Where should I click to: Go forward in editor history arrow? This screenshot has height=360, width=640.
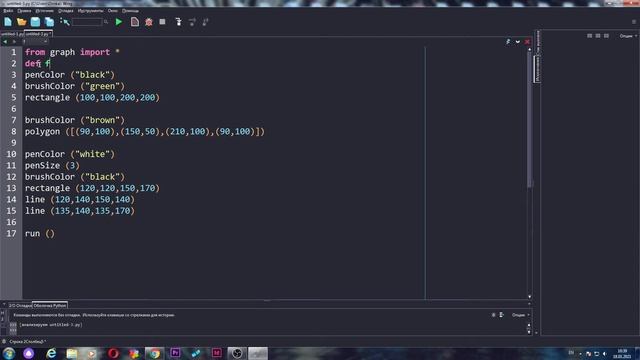tap(14, 42)
